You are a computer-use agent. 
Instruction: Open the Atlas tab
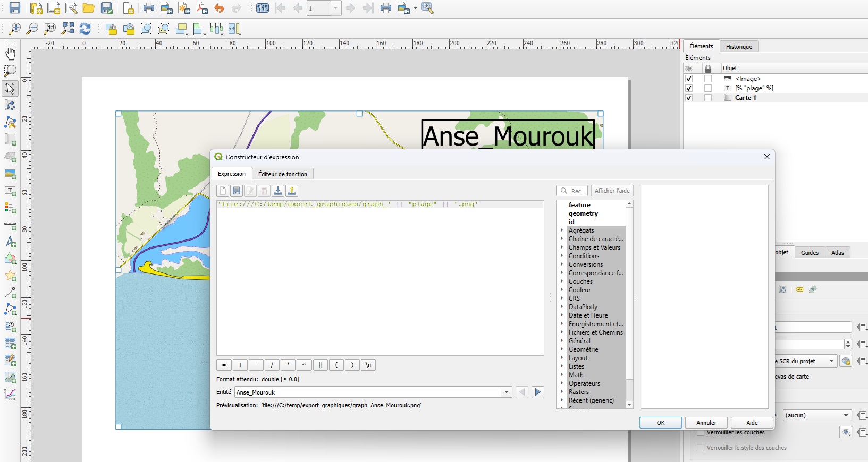(x=838, y=253)
